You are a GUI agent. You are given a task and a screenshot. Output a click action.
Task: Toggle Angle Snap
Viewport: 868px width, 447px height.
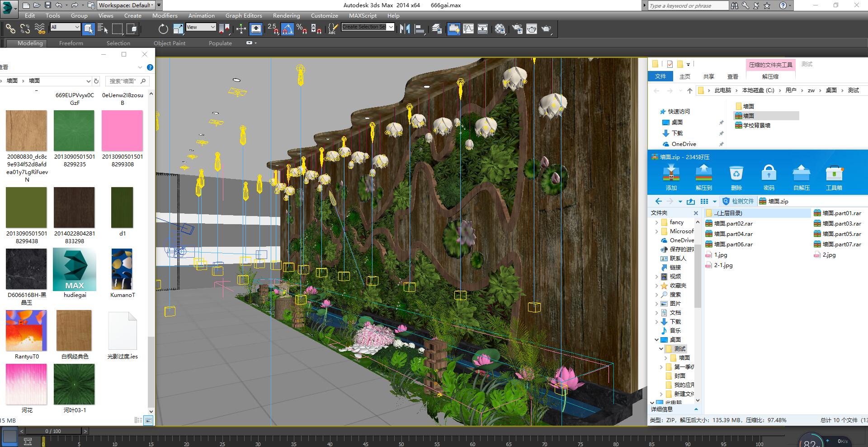click(x=288, y=29)
